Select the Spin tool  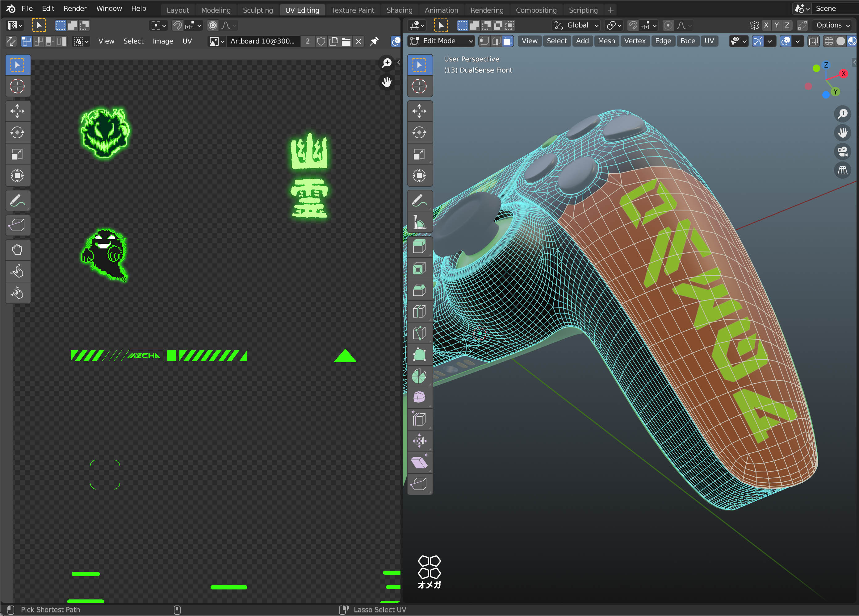pyautogui.click(x=419, y=376)
